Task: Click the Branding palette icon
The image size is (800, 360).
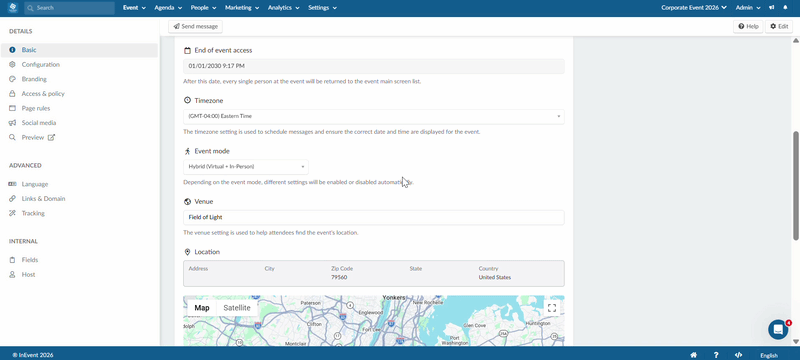Action: point(12,79)
